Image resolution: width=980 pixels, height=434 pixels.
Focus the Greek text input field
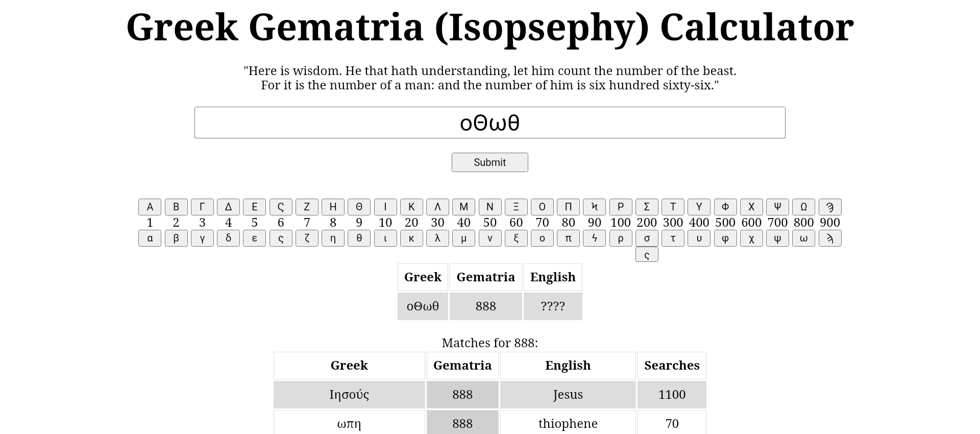[489, 123]
